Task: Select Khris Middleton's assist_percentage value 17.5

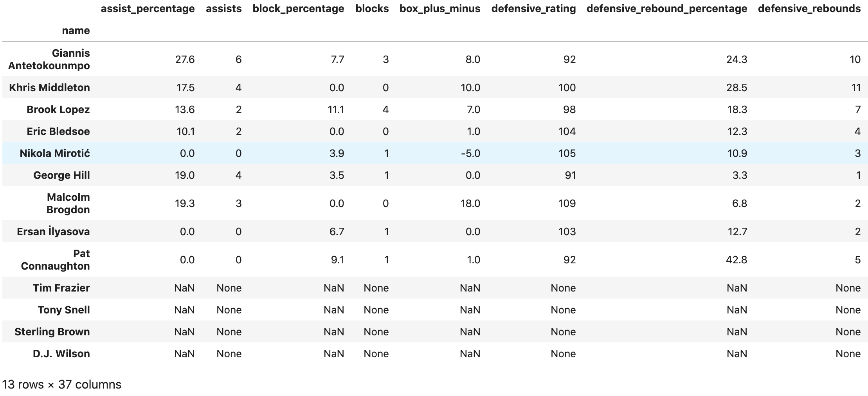Action: click(x=185, y=88)
